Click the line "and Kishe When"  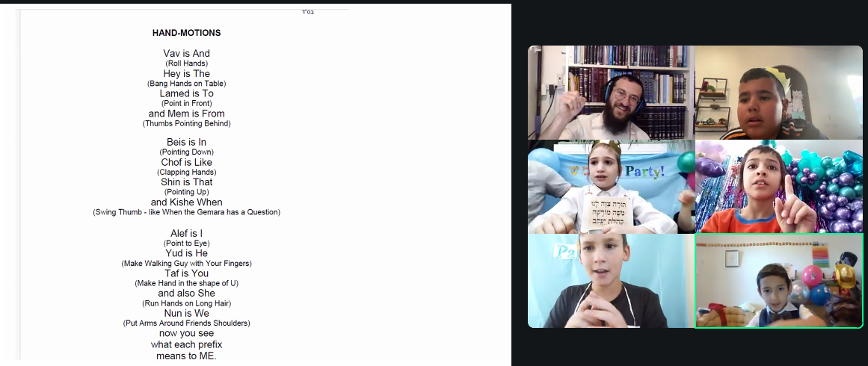[x=186, y=202]
